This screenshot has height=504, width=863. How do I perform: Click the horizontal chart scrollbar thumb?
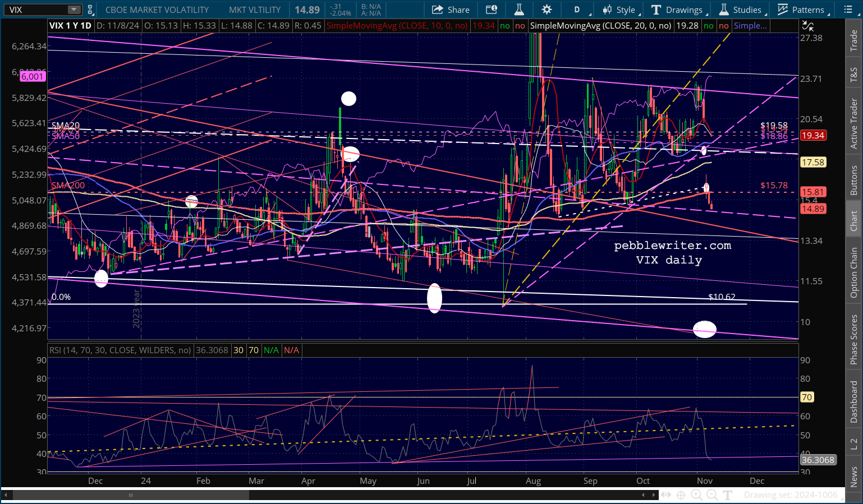tap(131, 495)
